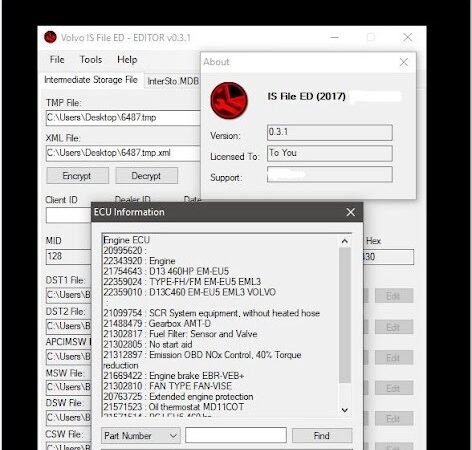
Task: Click the TMP File path field
Action: [123, 118]
